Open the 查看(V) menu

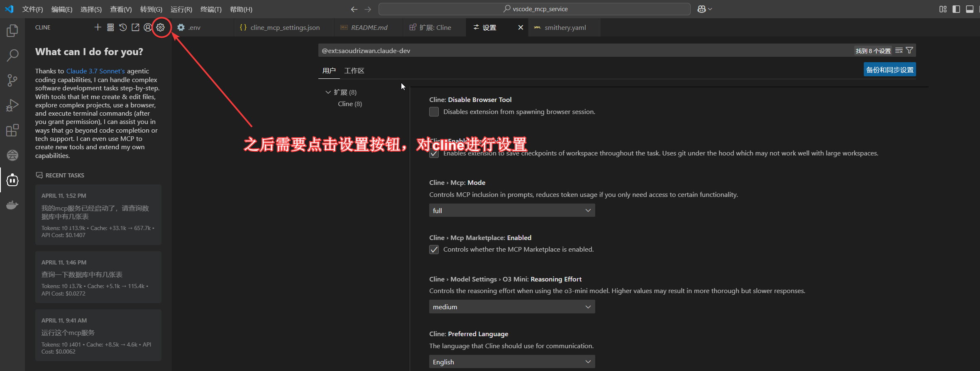coord(121,9)
